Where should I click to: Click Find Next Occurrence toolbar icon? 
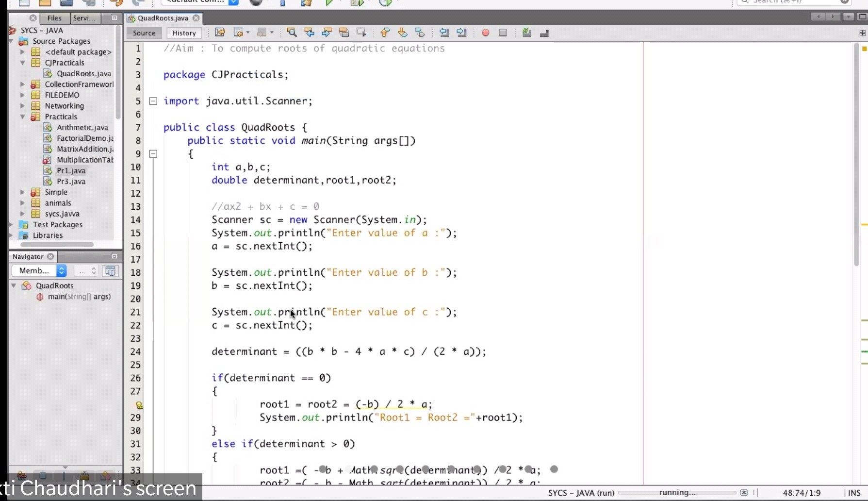[327, 33]
